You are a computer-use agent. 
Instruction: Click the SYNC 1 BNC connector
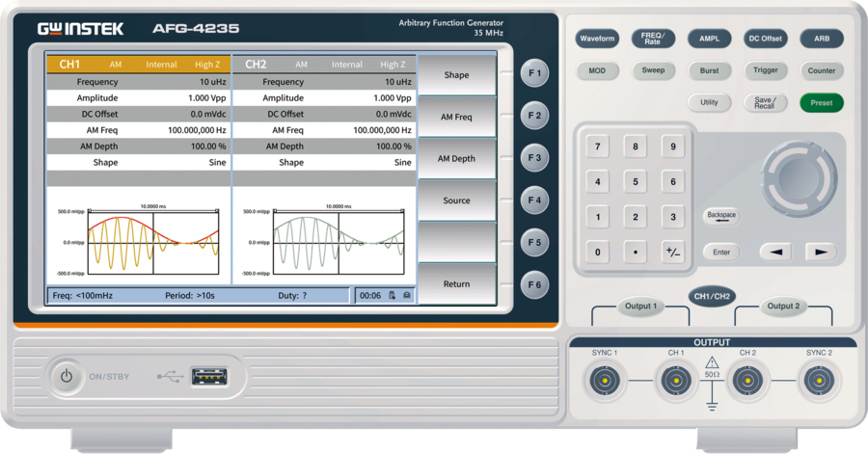[605, 381]
